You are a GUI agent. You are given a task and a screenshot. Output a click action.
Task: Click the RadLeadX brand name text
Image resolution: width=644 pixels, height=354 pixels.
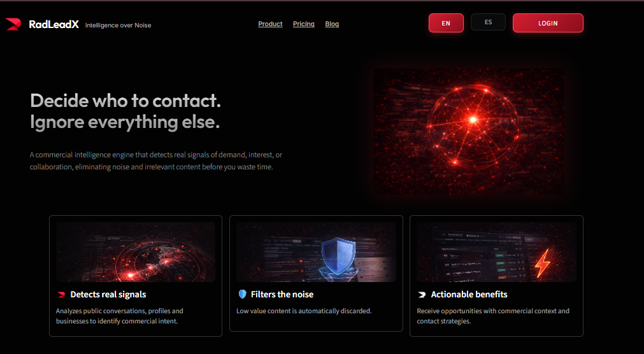tap(54, 24)
